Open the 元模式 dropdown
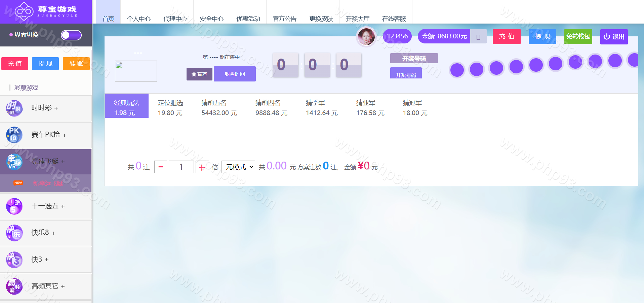The image size is (644, 303). [238, 167]
